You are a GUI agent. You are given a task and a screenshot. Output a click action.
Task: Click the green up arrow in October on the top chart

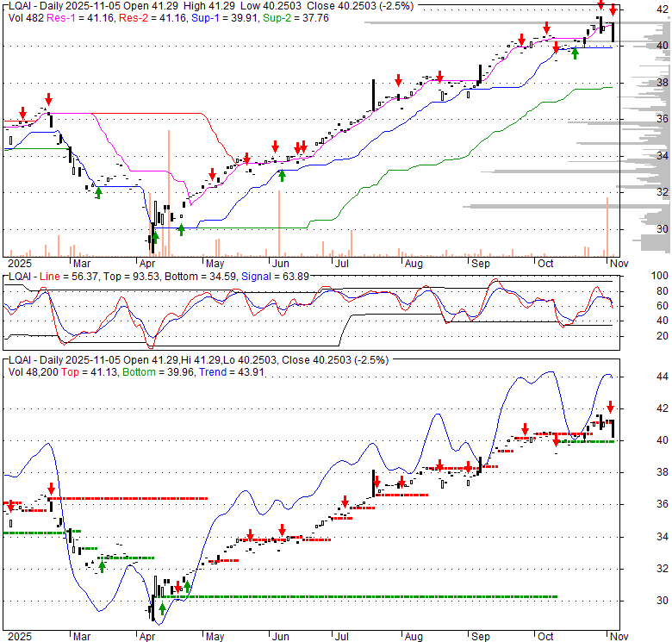coord(575,53)
